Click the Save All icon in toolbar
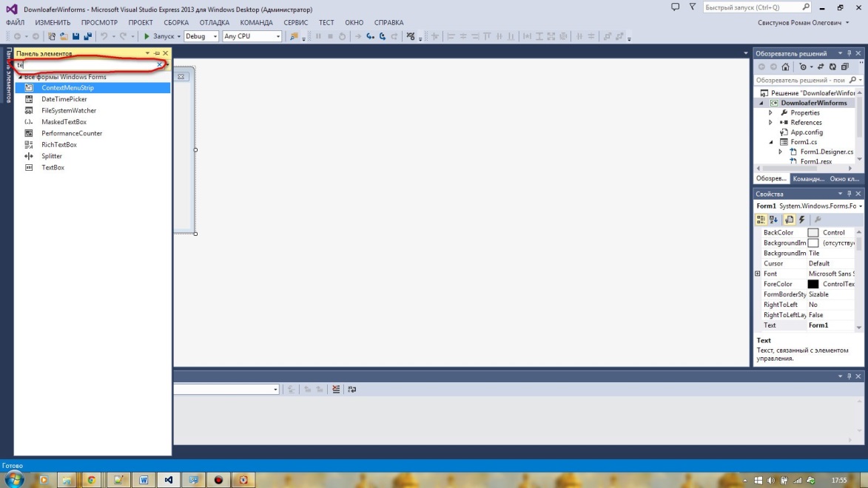 (x=87, y=36)
